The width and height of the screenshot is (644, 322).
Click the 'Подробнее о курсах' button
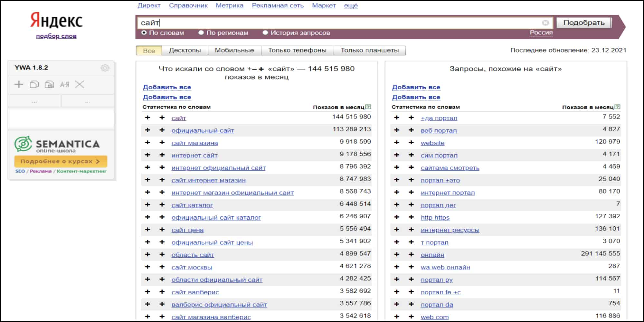[x=61, y=161]
